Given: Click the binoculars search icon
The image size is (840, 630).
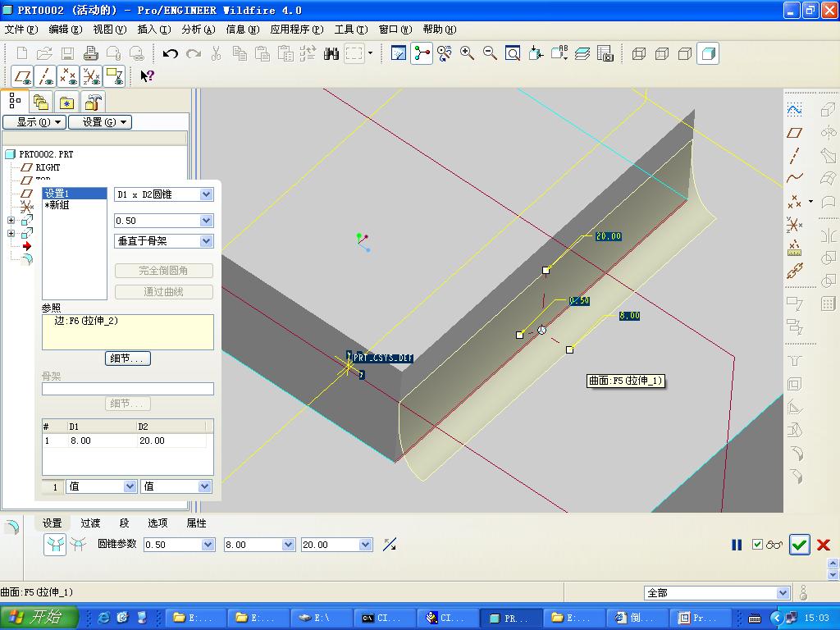Looking at the screenshot, I should (331, 54).
